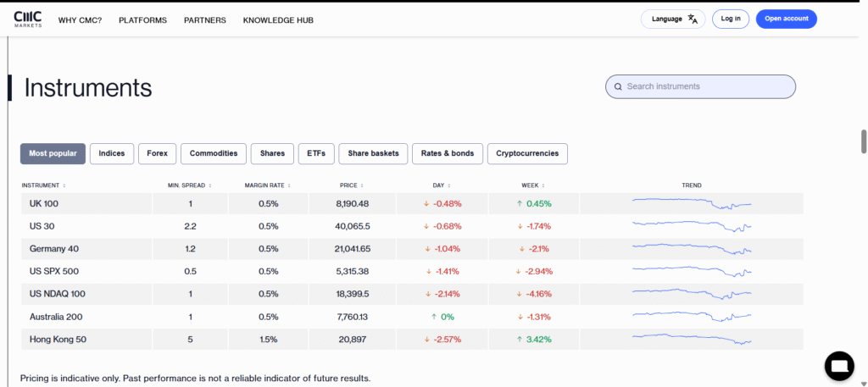868x387 pixels.
Task: Open the Platforms menu
Action: click(x=142, y=19)
